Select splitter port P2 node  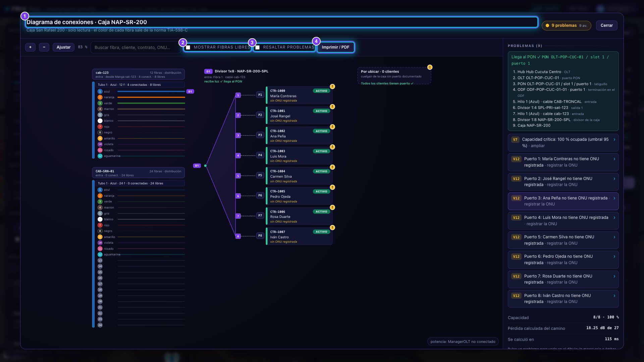pyautogui.click(x=260, y=115)
